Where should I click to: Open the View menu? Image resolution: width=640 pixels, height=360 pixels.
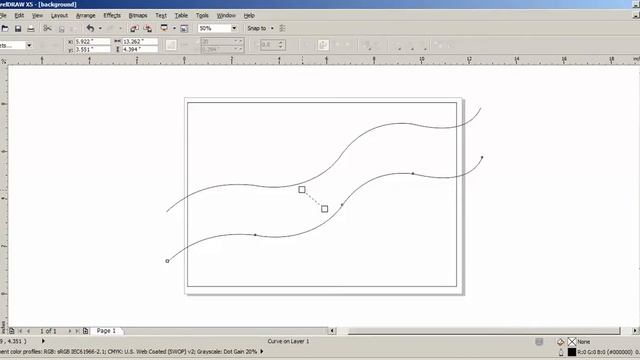pos(37,16)
